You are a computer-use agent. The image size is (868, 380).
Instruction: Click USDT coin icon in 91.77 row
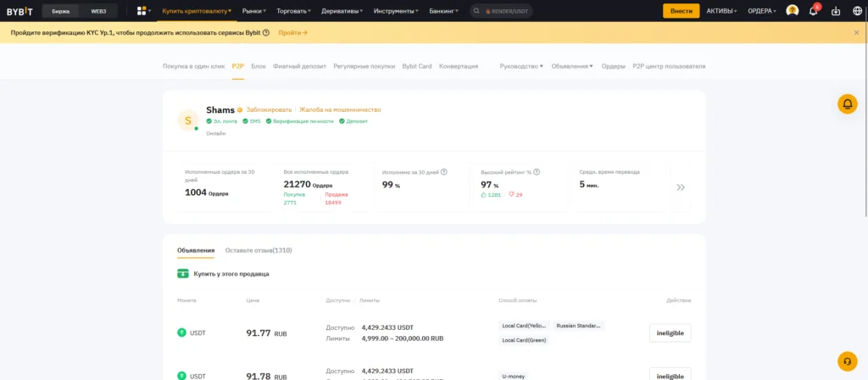(181, 332)
